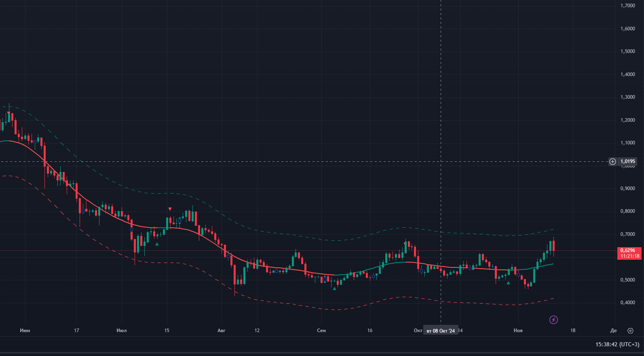
Task: Click the 0,5000 price scale label
Action: click(628, 280)
